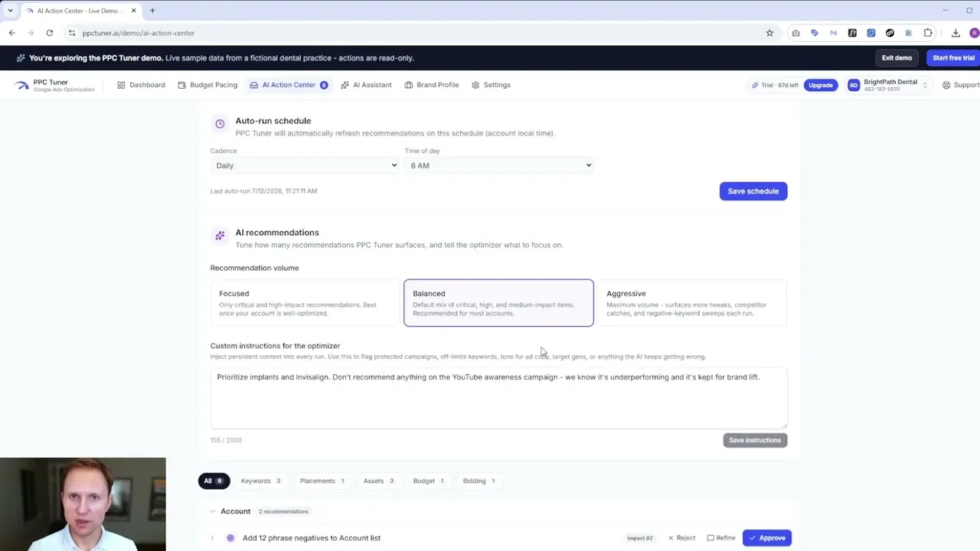Click the AI recommendations sparkle icon
Screen dimensions: 980x551
click(220, 236)
